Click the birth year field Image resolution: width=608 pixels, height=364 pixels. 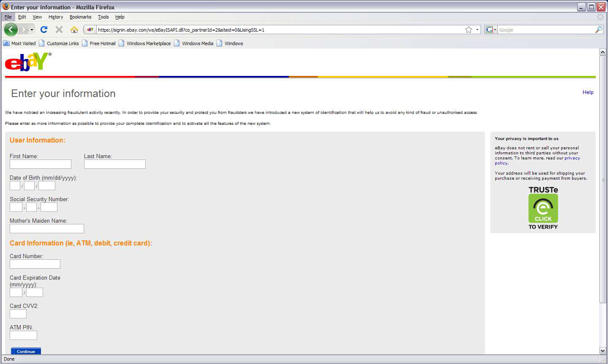click(x=47, y=186)
